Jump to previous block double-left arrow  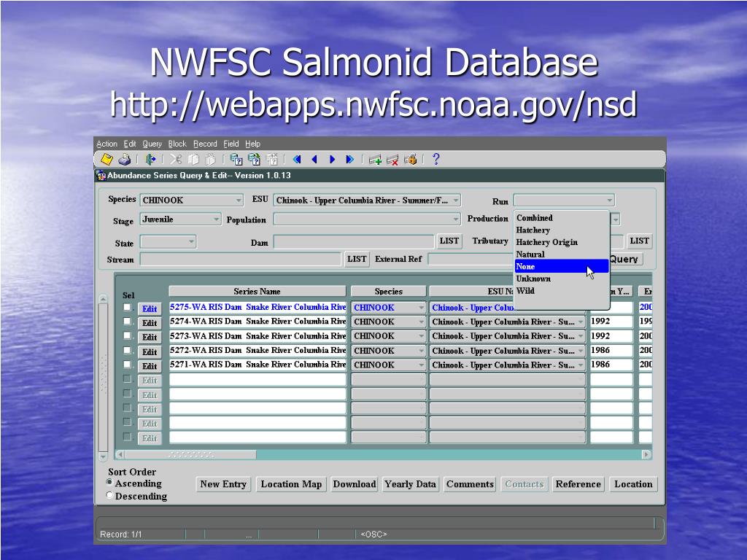click(x=297, y=160)
